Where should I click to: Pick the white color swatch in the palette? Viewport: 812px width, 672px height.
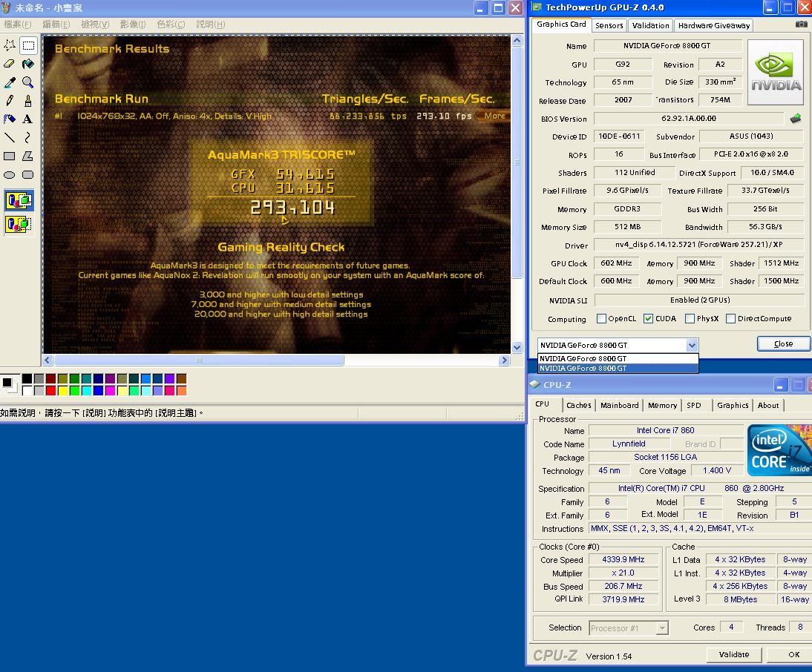pyautogui.click(x=27, y=391)
